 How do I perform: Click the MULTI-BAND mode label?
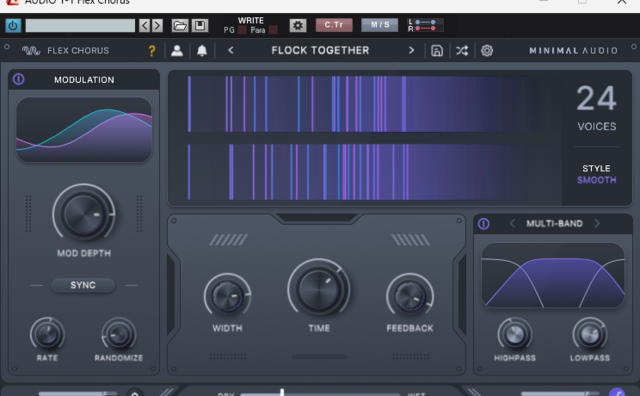[554, 223]
